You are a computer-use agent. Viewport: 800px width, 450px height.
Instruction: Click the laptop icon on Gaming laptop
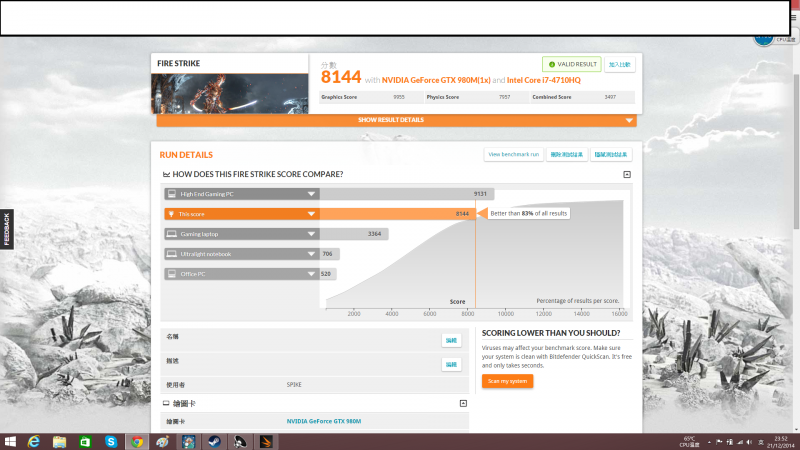(172, 234)
